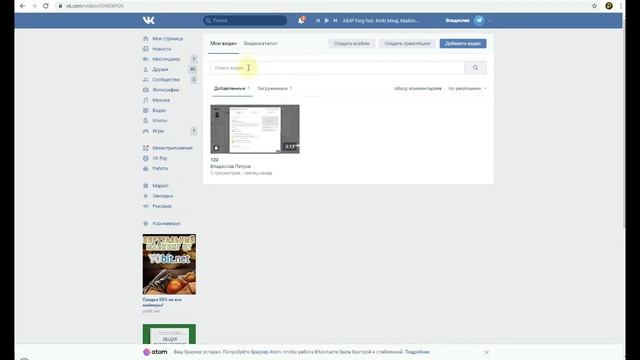This screenshot has width=640, height=360.
Task: Skip to previous track in header player
Action: pyautogui.click(x=318, y=20)
